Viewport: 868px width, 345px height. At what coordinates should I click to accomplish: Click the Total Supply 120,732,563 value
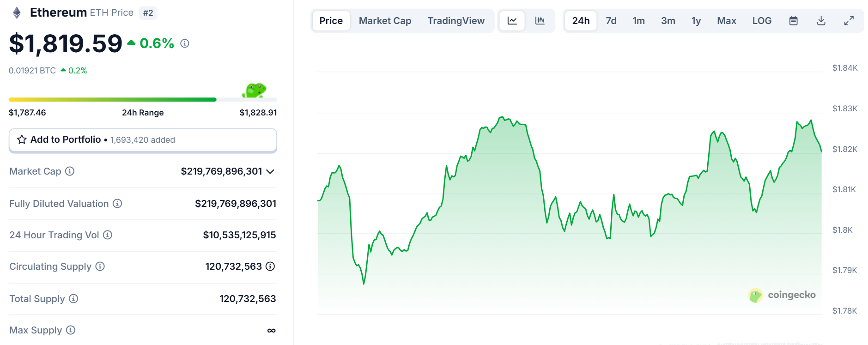coord(248,299)
